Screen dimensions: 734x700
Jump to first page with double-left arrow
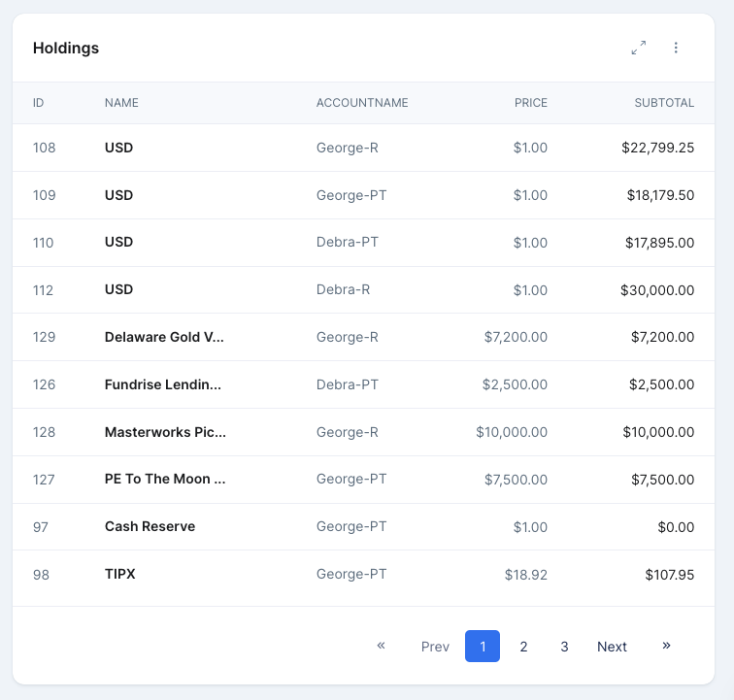[x=381, y=646]
